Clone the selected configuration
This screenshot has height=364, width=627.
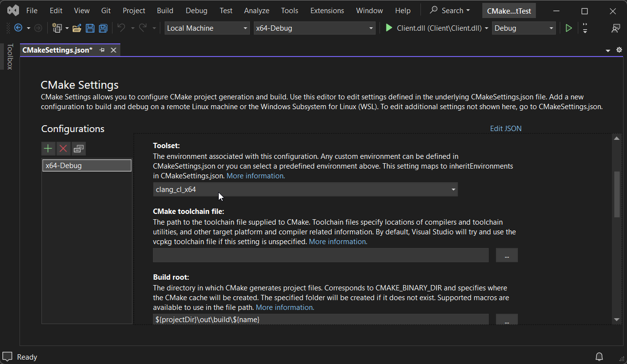78,148
